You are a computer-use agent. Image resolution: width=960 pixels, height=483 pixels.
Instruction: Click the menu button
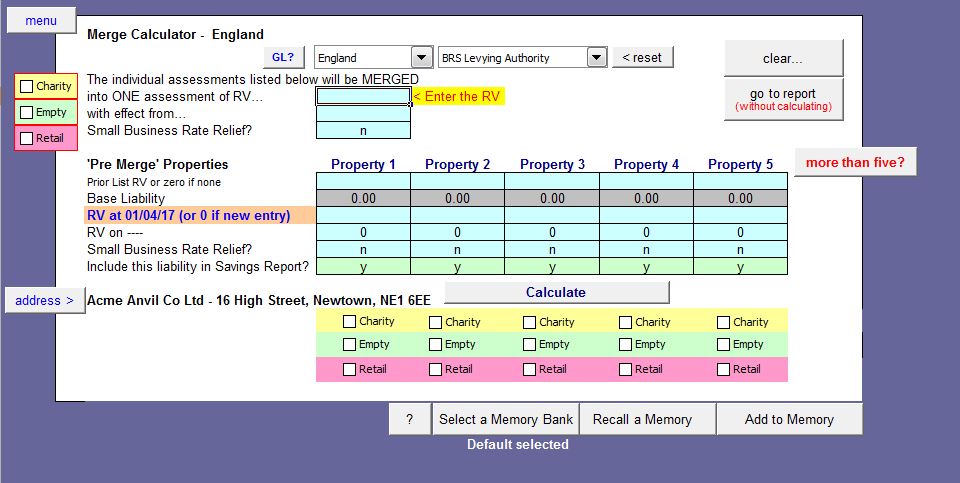click(41, 21)
